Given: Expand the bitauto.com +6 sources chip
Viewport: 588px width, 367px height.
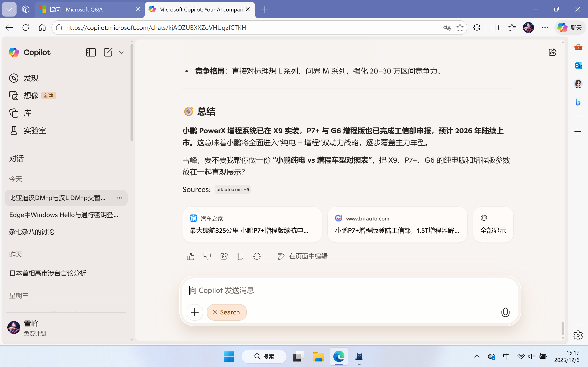Looking at the screenshot, I should point(232,189).
